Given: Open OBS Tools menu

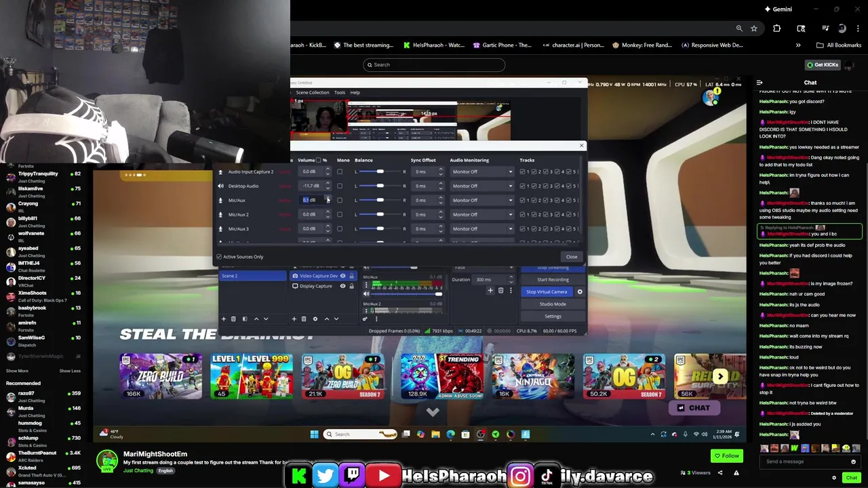Looking at the screenshot, I should coord(340,92).
